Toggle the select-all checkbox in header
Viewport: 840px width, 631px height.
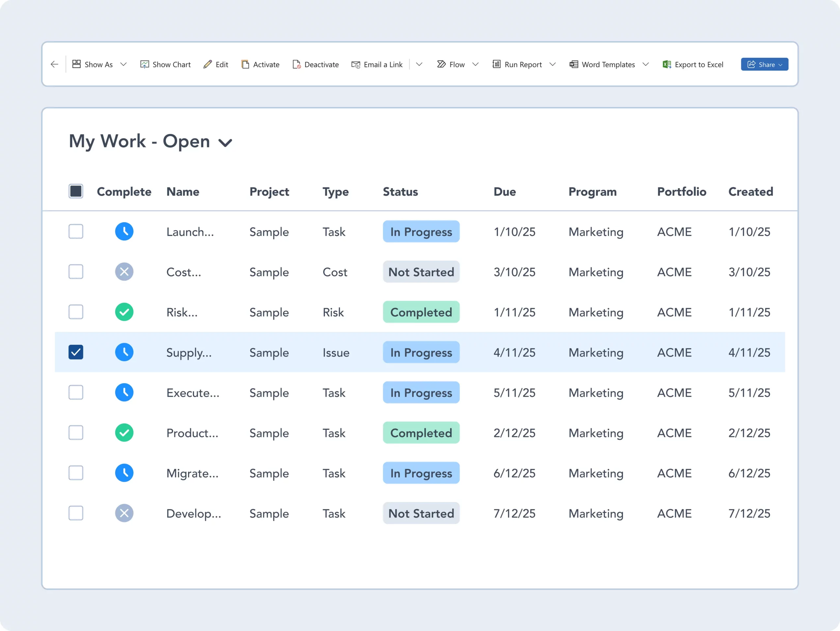click(76, 191)
